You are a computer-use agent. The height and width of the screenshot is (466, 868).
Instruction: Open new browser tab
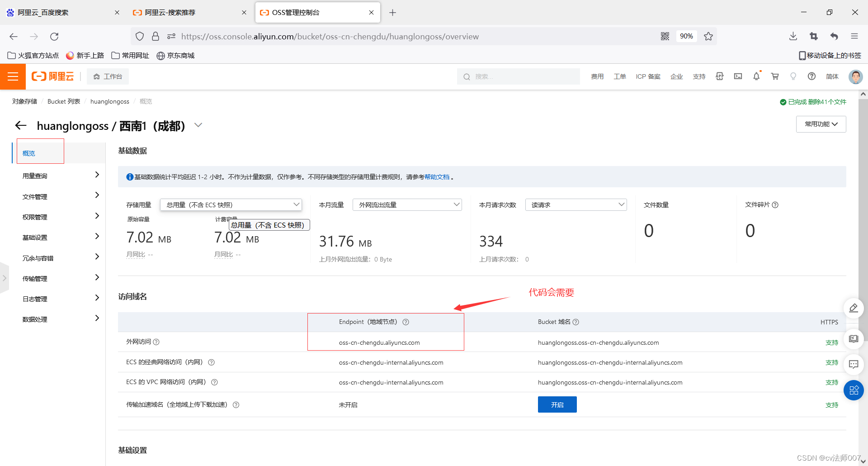click(392, 13)
